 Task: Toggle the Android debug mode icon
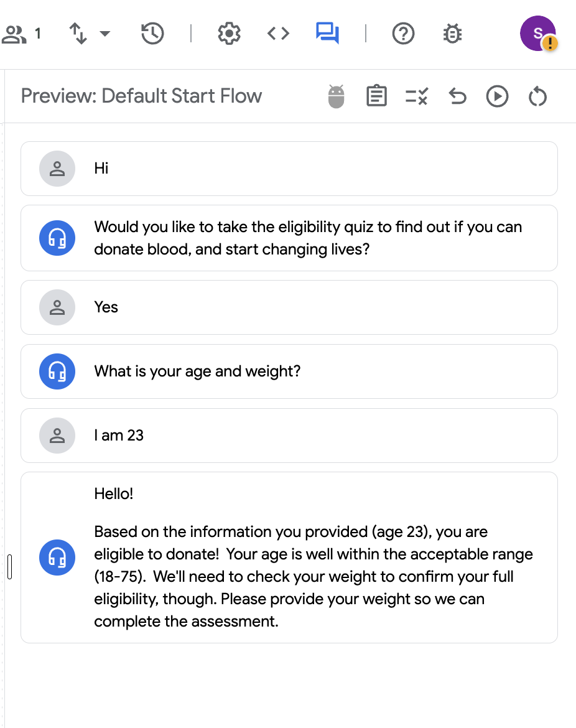pyautogui.click(x=336, y=96)
